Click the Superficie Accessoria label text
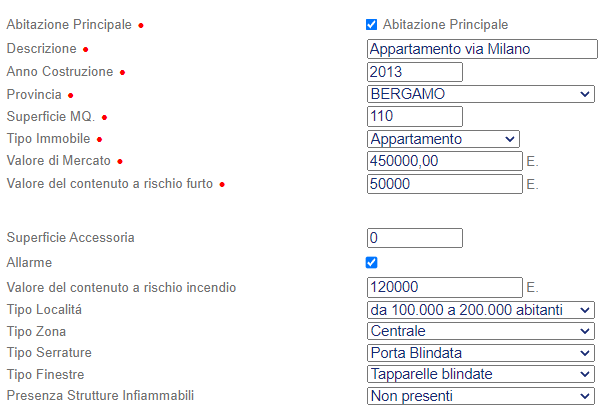The height and width of the screenshot is (414, 602). tap(70, 238)
